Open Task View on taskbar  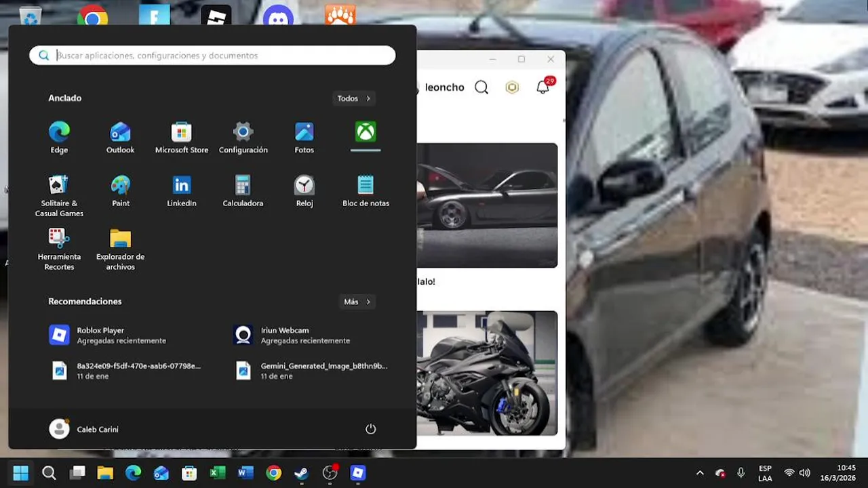coord(77,472)
